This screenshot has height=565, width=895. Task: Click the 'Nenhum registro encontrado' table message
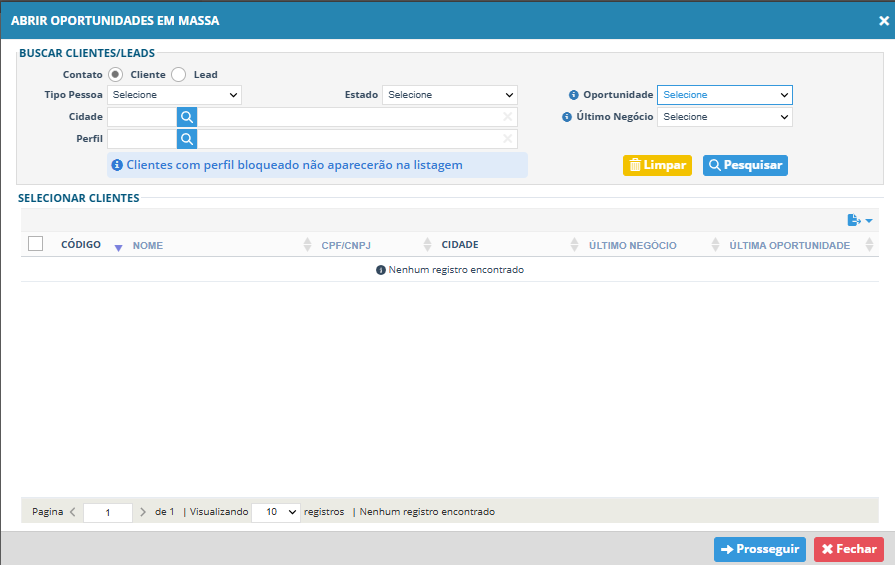[450, 270]
